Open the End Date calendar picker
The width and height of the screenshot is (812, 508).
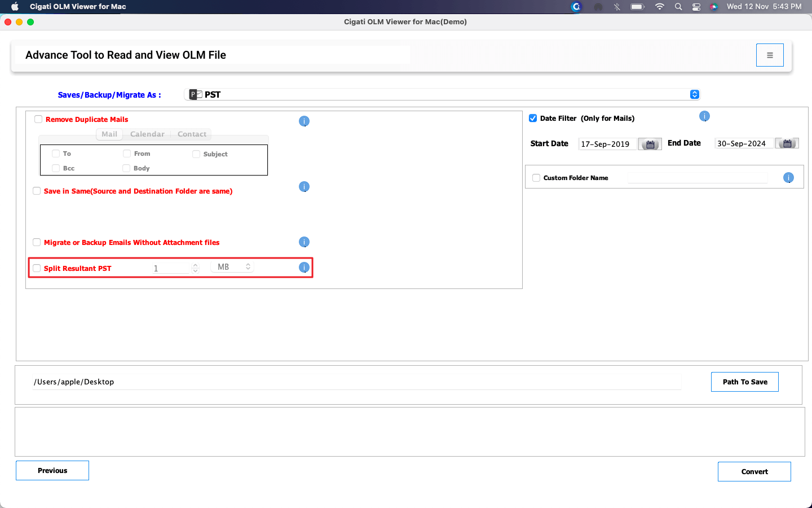coord(787,143)
